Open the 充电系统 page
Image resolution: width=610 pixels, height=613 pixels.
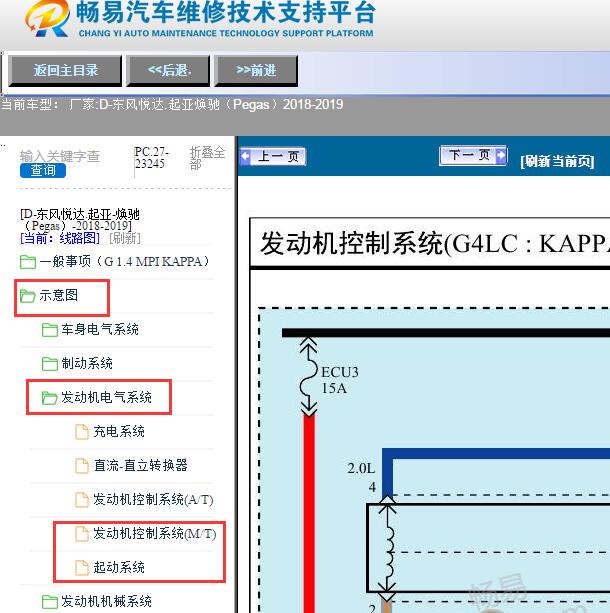tap(119, 431)
